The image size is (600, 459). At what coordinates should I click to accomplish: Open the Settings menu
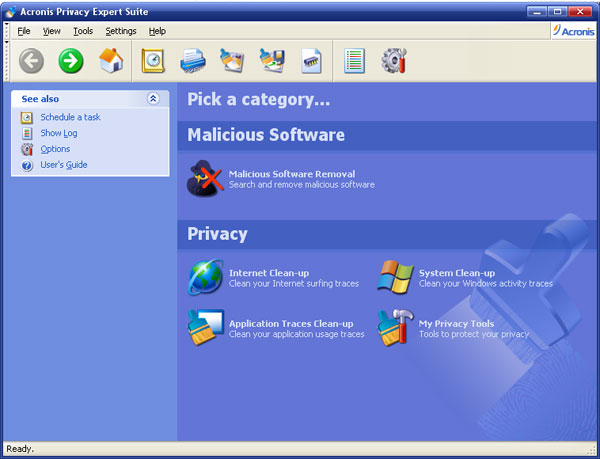(121, 31)
